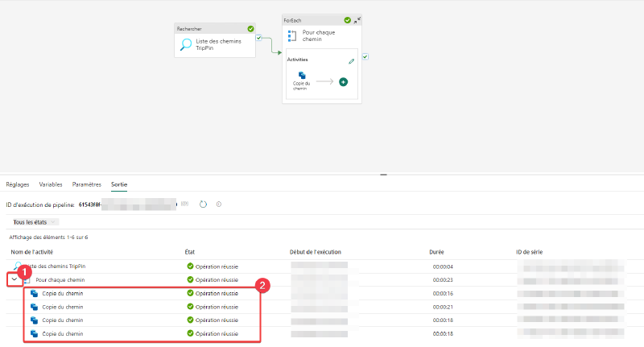Sort by the 'ID de série' column header

pos(530,252)
